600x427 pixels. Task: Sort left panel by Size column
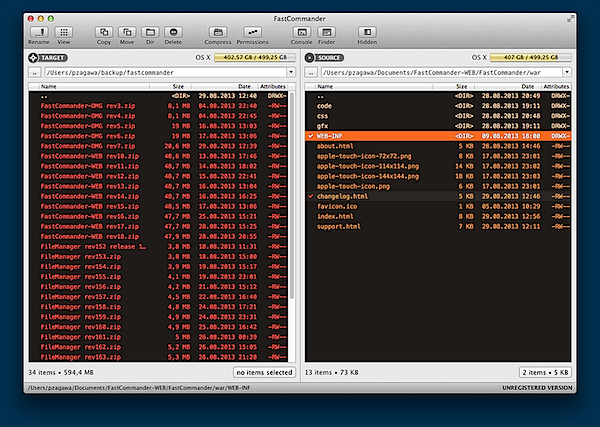pos(171,86)
